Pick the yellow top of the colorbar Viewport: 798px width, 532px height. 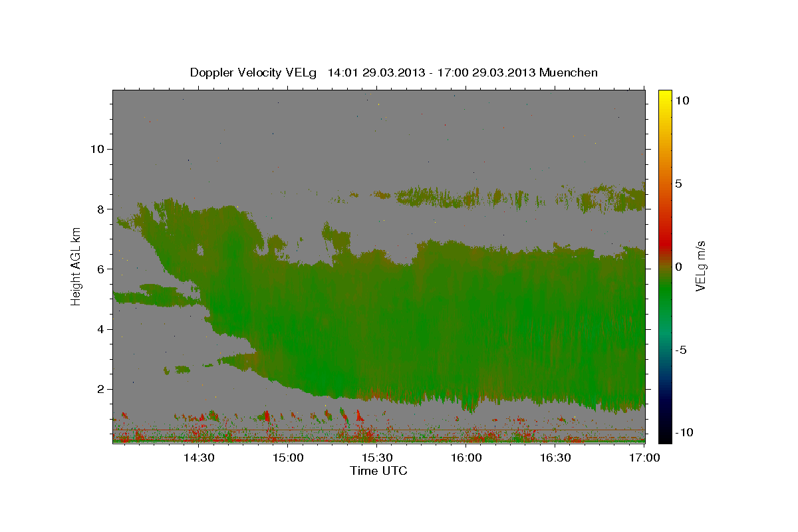coord(664,96)
